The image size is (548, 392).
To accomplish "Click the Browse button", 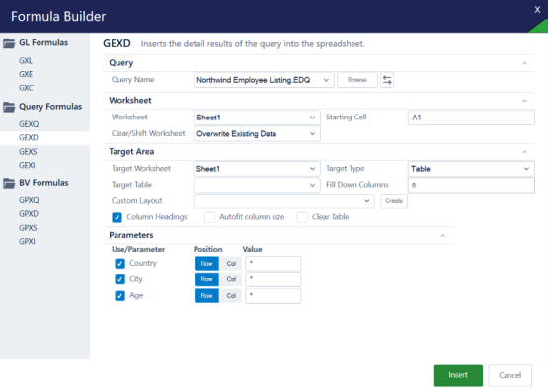I will tap(356, 80).
